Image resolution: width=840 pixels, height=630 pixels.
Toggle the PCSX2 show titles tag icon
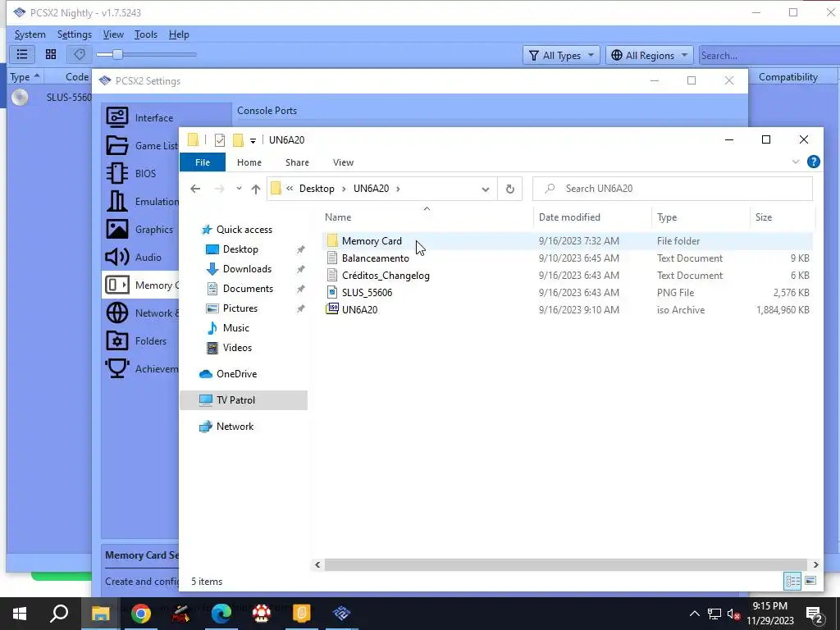(x=80, y=55)
